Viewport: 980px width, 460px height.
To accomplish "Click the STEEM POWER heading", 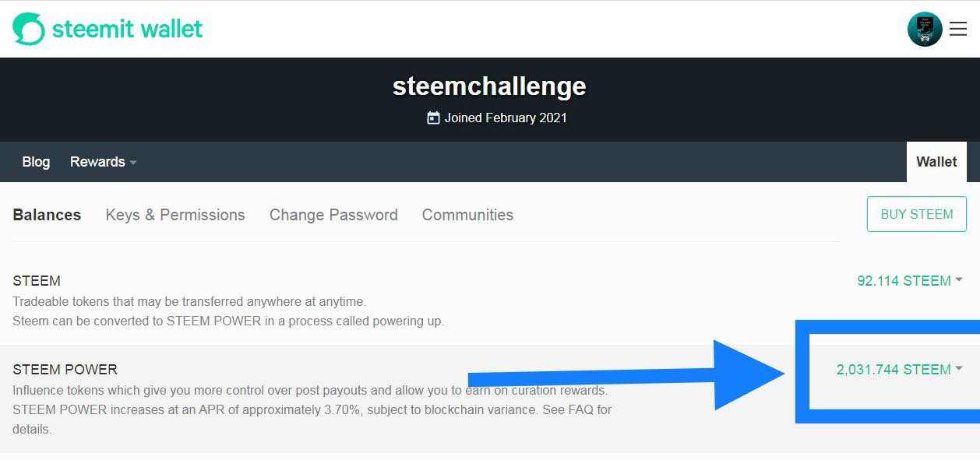I will 65,370.
